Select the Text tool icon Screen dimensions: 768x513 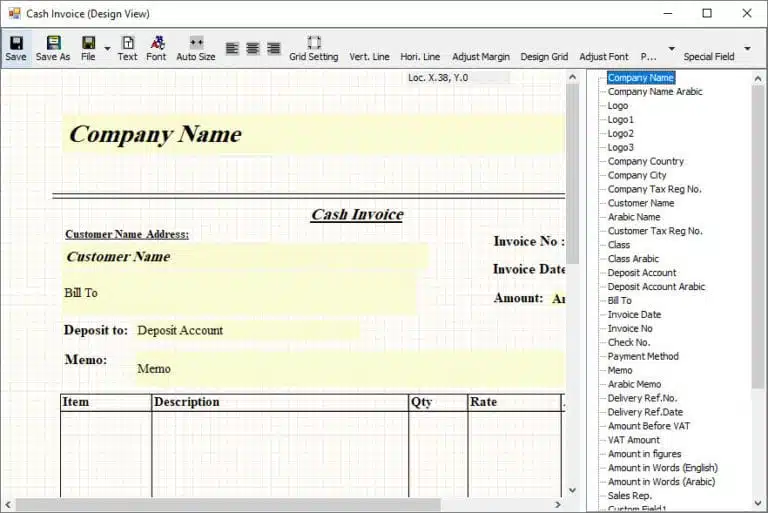coord(127,44)
